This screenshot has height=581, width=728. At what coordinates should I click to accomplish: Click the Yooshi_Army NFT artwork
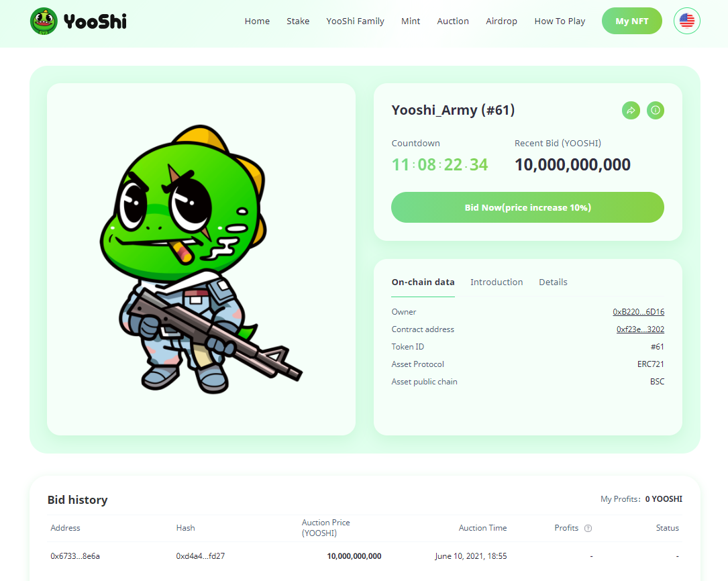pyautogui.click(x=201, y=260)
